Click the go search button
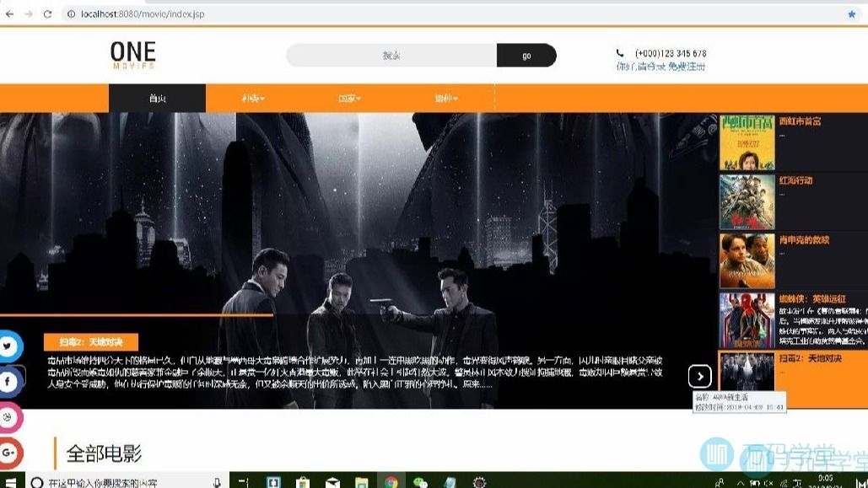The width and height of the screenshot is (868, 488). pyautogui.click(x=526, y=56)
